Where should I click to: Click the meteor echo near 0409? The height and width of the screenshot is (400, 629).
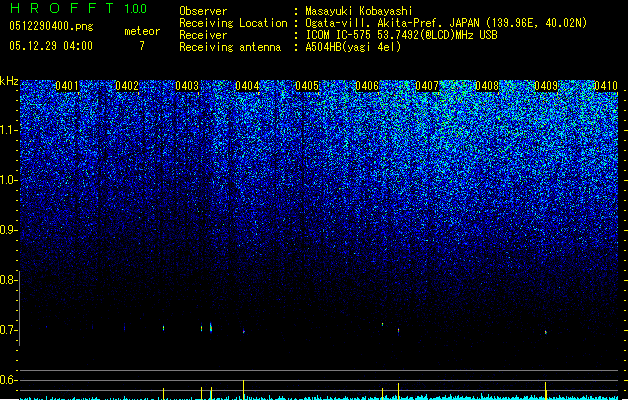pos(546,332)
